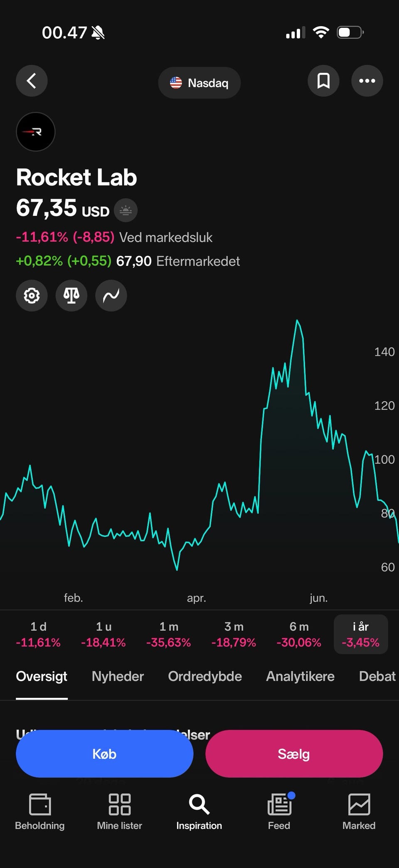Select the 3 m time range
The width and height of the screenshot is (399, 868).
coord(234,634)
